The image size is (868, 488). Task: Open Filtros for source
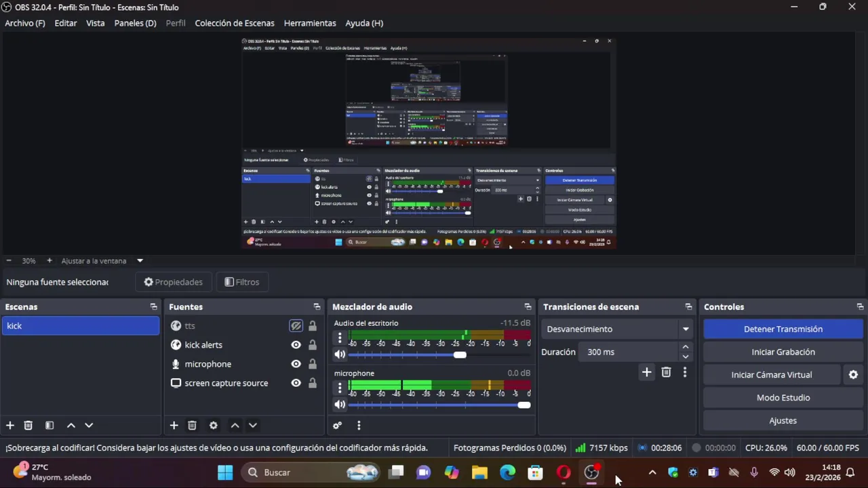pos(242,282)
